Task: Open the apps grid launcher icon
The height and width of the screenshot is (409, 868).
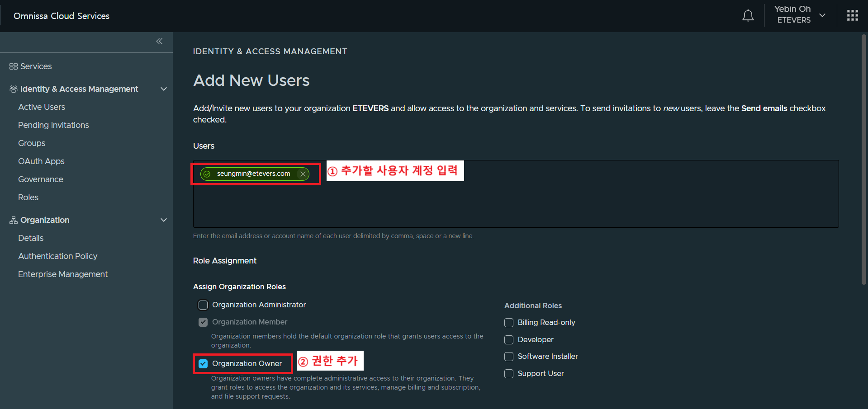Action: tap(852, 16)
